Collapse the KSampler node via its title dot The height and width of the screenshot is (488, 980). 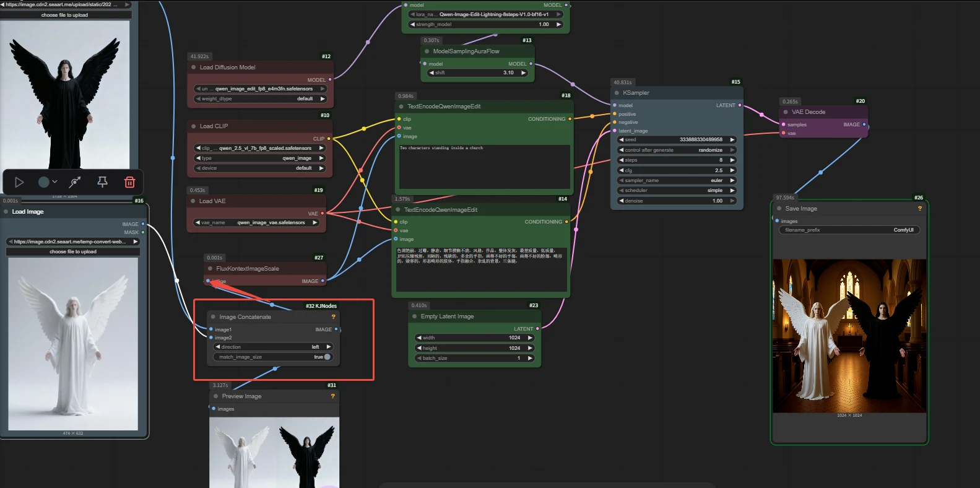(617, 93)
